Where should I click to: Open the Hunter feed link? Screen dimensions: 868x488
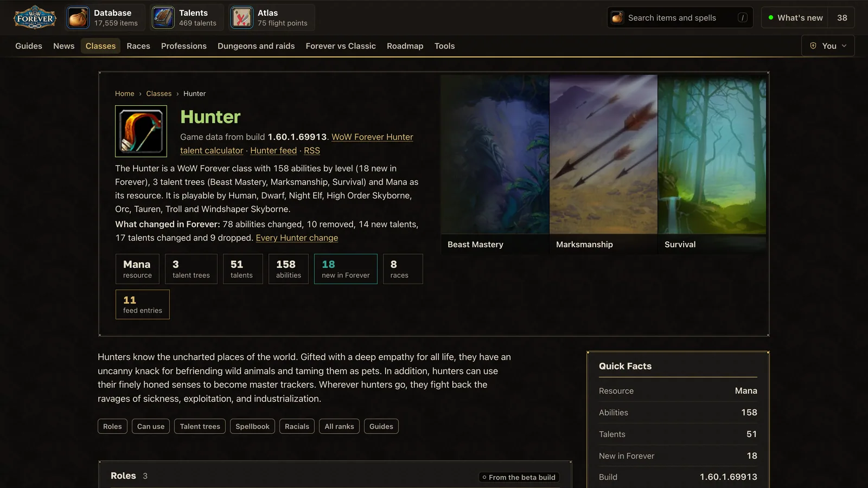tap(273, 151)
